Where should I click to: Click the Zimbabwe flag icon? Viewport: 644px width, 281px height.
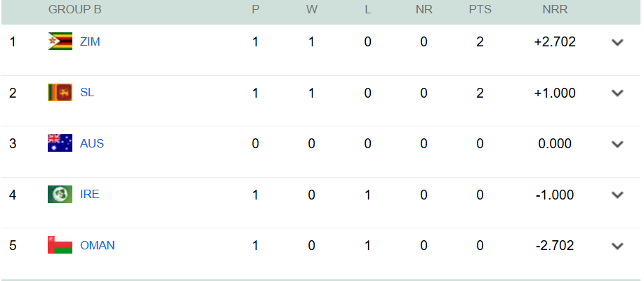(60, 41)
